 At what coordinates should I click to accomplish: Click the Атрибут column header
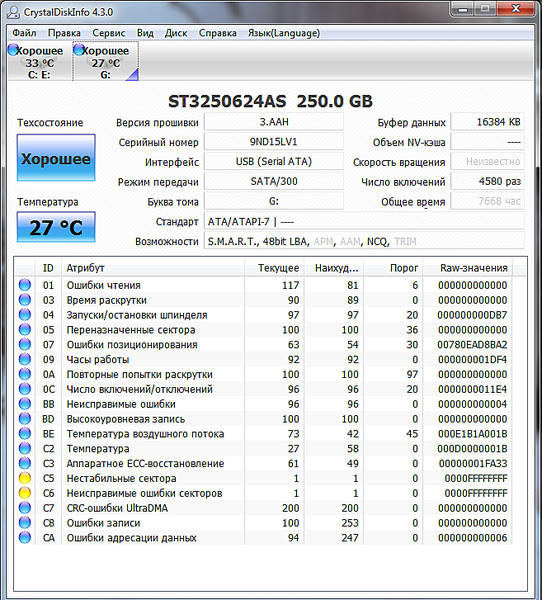click(152, 268)
